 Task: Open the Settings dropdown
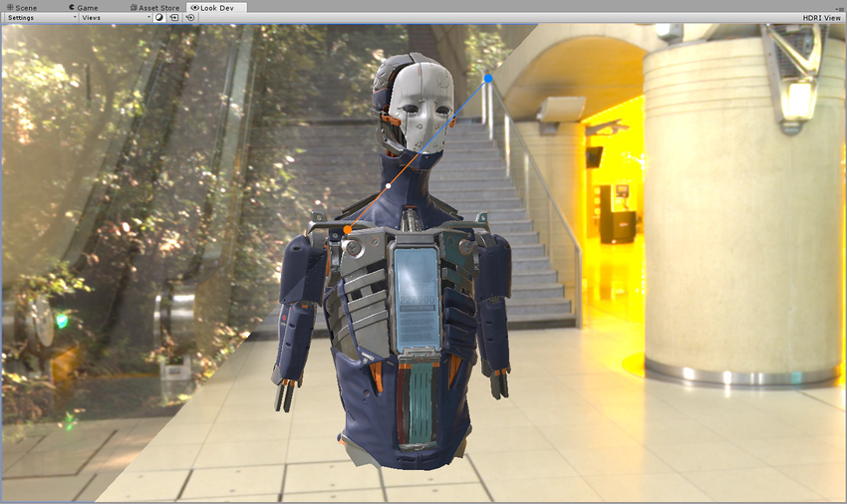point(41,18)
